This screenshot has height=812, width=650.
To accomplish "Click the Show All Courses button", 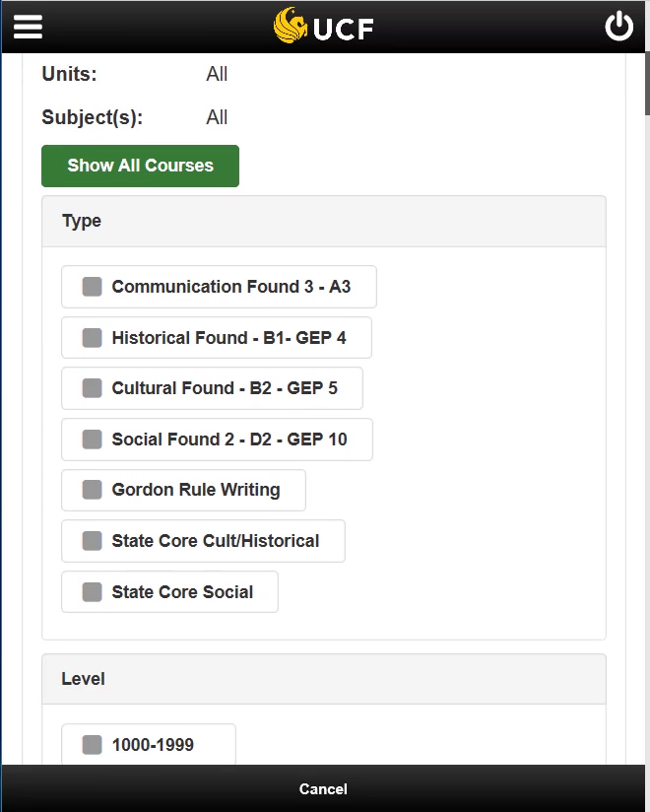I will (140, 166).
